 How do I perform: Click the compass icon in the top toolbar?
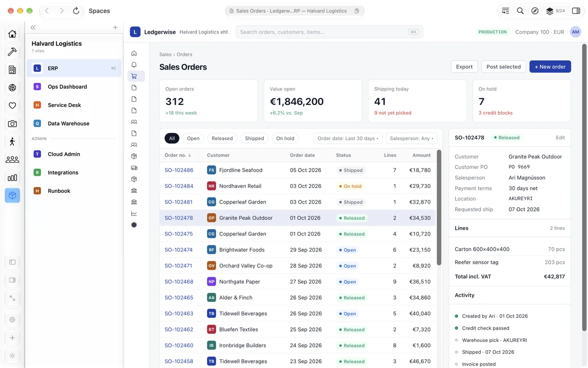pyautogui.click(x=535, y=11)
